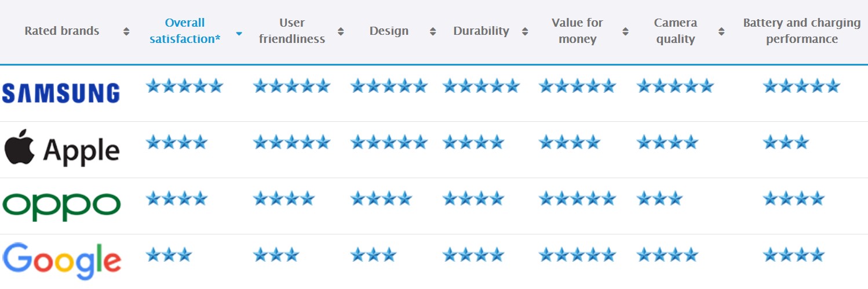868x289 pixels.
Task: Click the sort arrows beside Camera quality
Action: pos(721,31)
